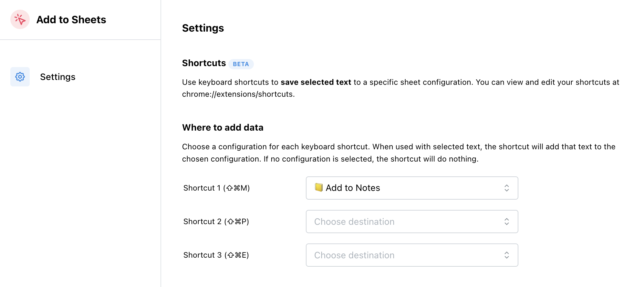
Task: Click the Shortcut 2 label
Action: pos(216,222)
